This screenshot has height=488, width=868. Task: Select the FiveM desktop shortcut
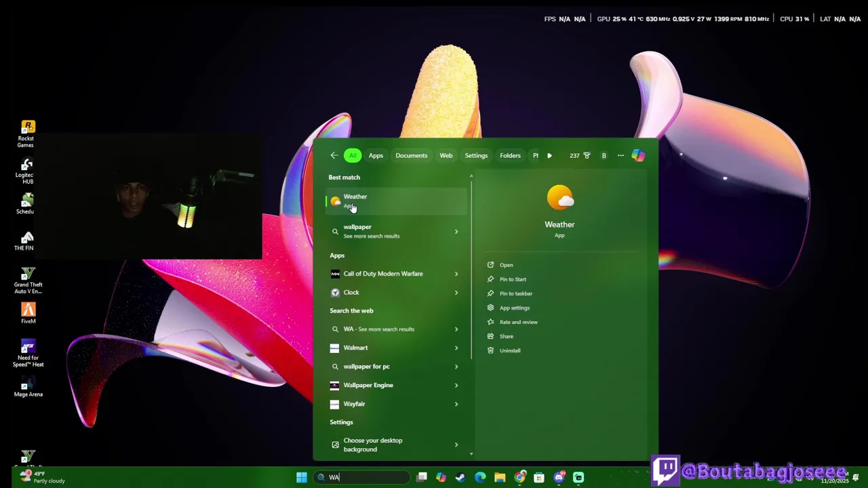pos(28,314)
